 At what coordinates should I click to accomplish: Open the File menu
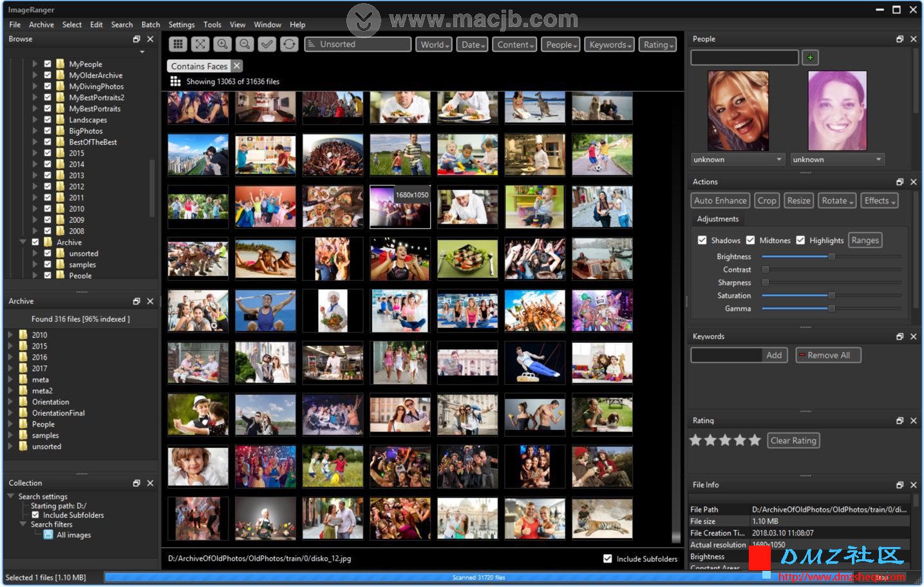pos(15,24)
